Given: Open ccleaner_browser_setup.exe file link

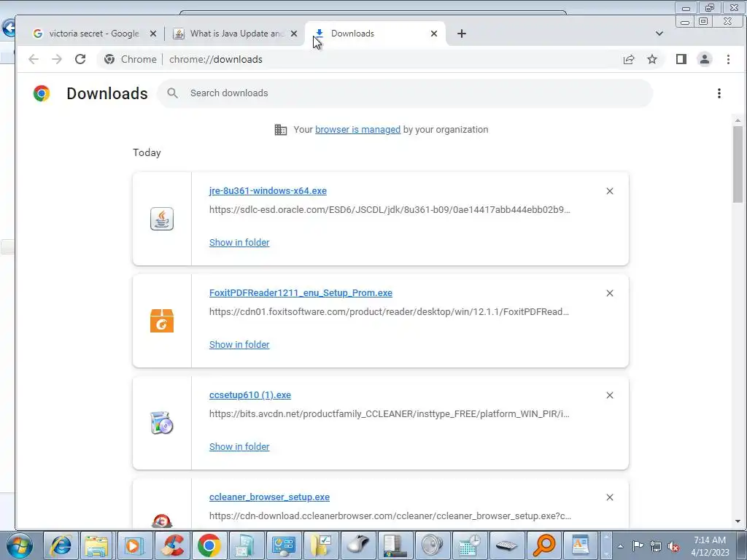Looking at the screenshot, I should click(x=269, y=497).
